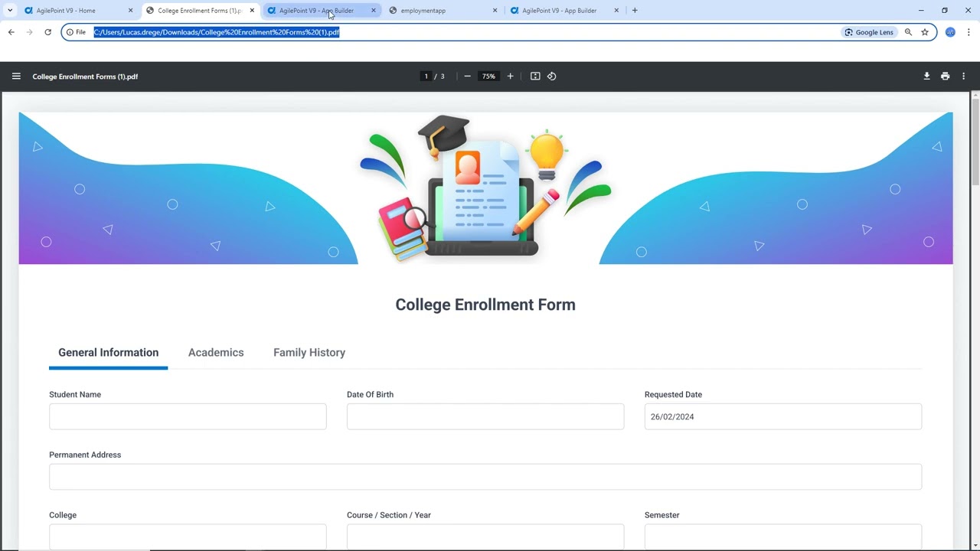
Task: Click the Permanent Address input field
Action: point(485,477)
